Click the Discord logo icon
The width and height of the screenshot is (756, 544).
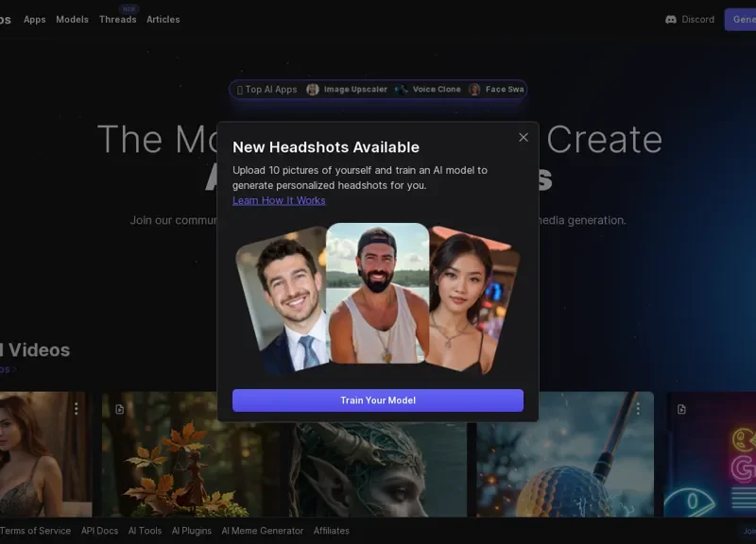pos(671,19)
